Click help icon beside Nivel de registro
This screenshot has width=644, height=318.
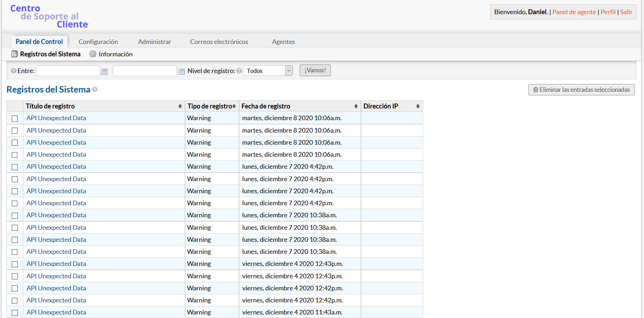tap(239, 71)
